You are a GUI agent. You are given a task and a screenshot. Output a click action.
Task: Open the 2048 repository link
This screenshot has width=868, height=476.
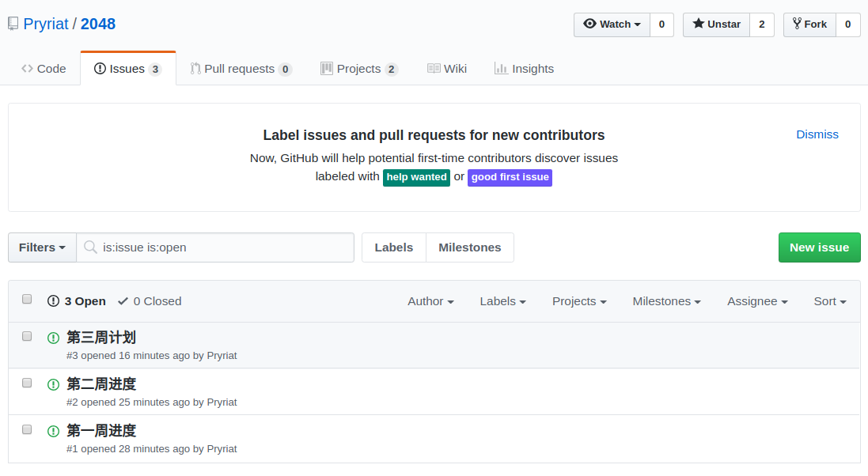tap(98, 24)
